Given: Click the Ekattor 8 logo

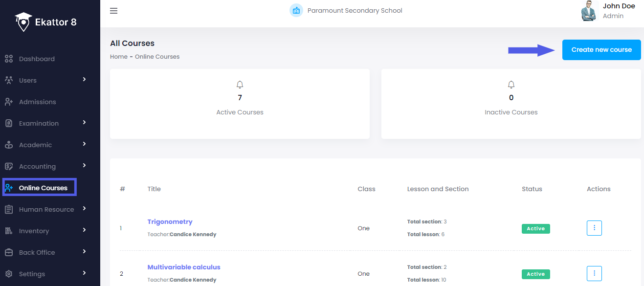Looking at the screenshot, I should pos(46,22).
